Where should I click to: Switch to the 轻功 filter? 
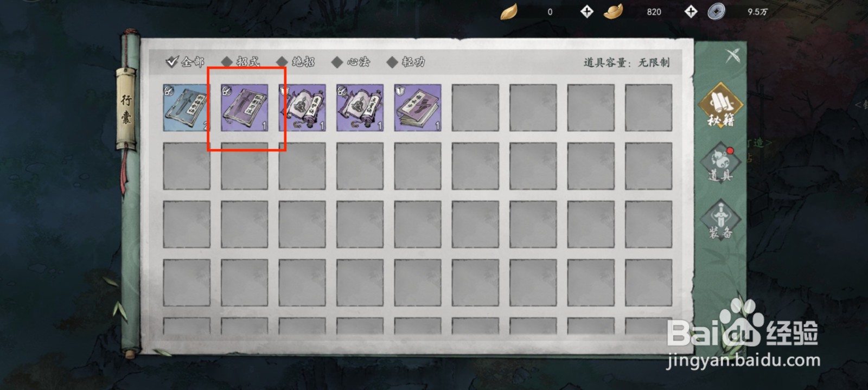(x=406, y=62)
